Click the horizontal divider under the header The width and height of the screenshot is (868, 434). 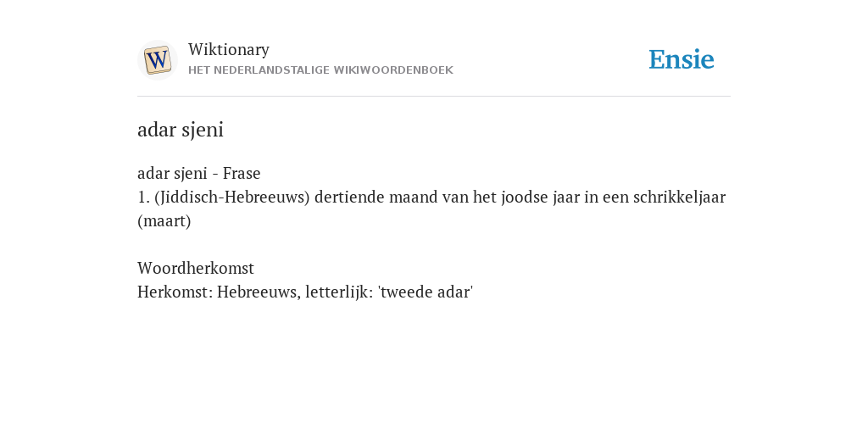tap(434, 97)
